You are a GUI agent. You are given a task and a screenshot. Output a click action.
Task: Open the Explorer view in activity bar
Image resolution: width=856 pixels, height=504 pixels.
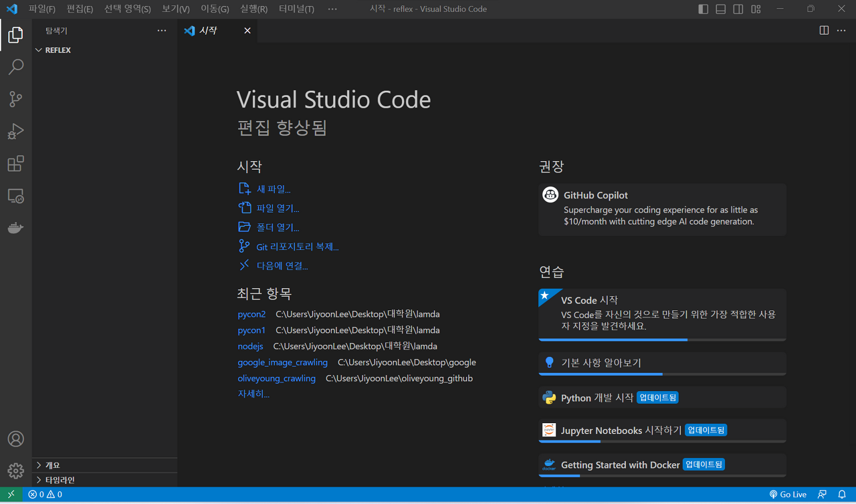pos(15,35)
